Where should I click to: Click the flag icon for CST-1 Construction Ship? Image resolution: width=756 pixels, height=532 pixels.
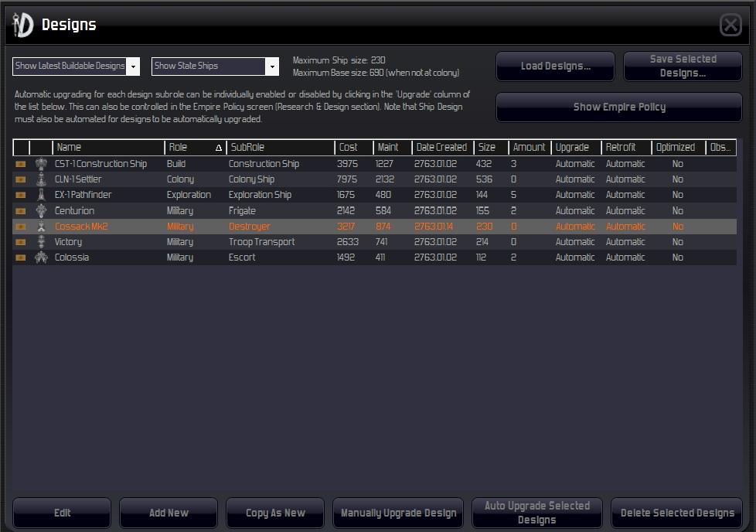click(21, 164)
